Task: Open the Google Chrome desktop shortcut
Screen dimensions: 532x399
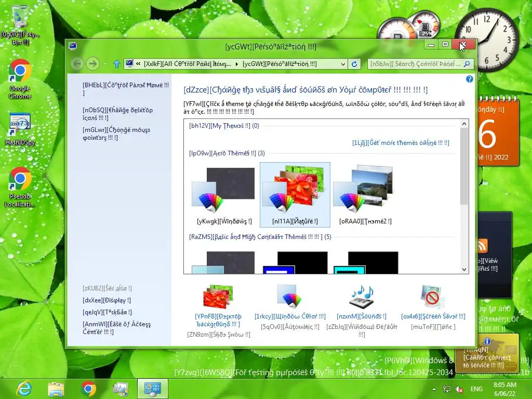Action: click(20, 79)
